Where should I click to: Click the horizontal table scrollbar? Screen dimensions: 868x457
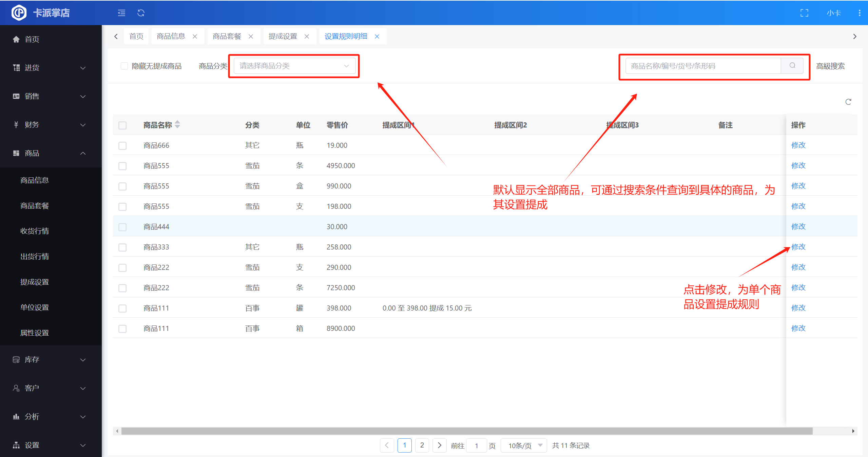pyautogui.click(x=466, y=431)
